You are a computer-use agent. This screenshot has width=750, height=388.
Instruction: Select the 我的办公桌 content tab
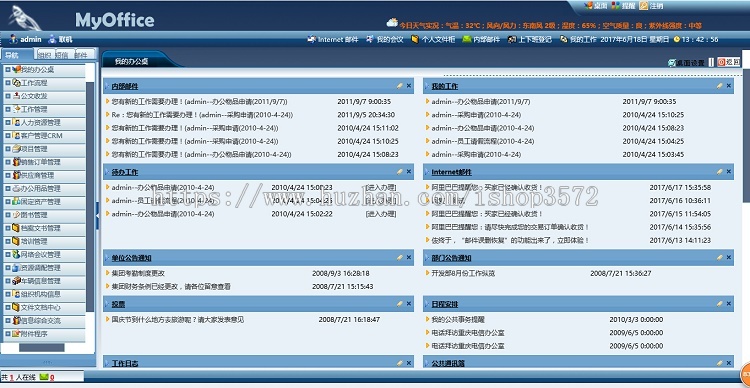pos(132,61)
